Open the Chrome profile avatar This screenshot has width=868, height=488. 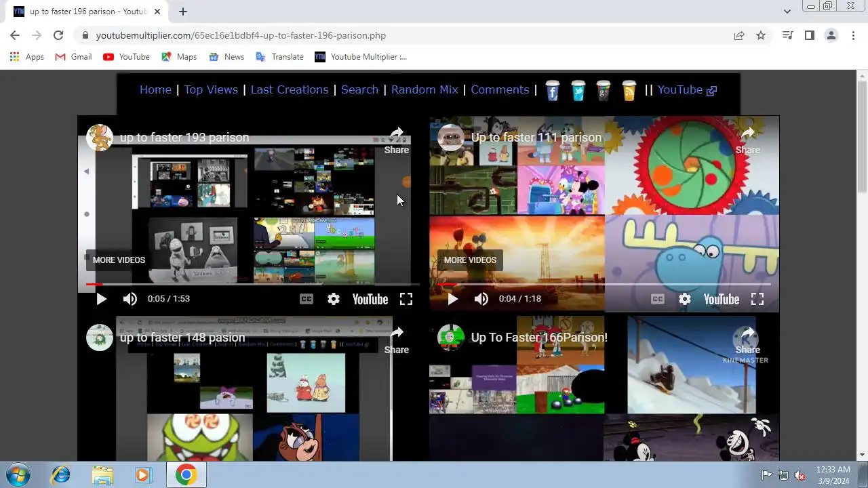coord(831,35)
